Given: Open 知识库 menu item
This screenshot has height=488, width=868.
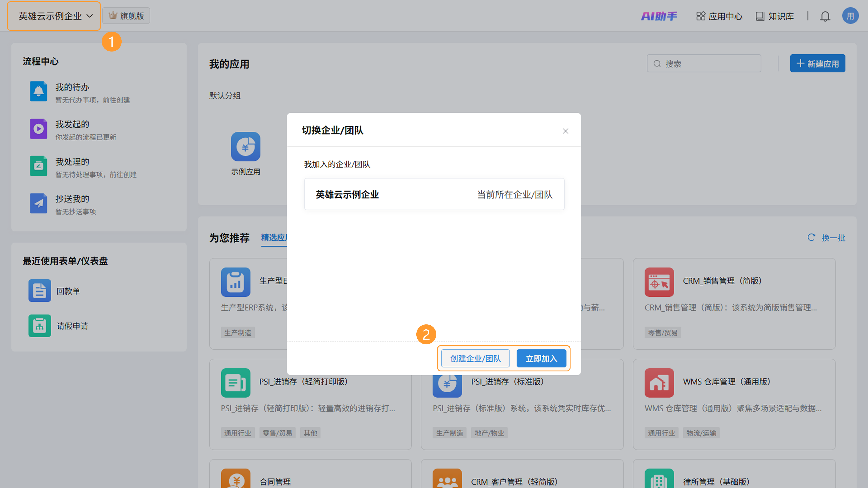Looking at the screenshot, I should (775, 16).
